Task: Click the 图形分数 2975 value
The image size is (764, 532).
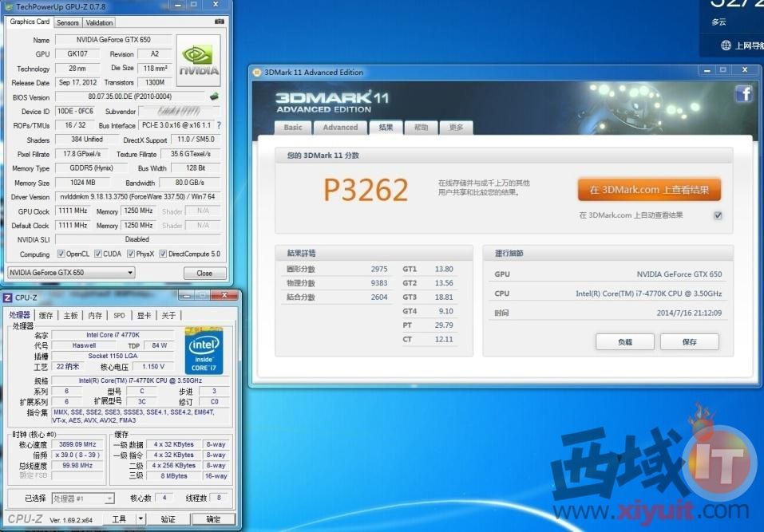Action: coord(379,269)
